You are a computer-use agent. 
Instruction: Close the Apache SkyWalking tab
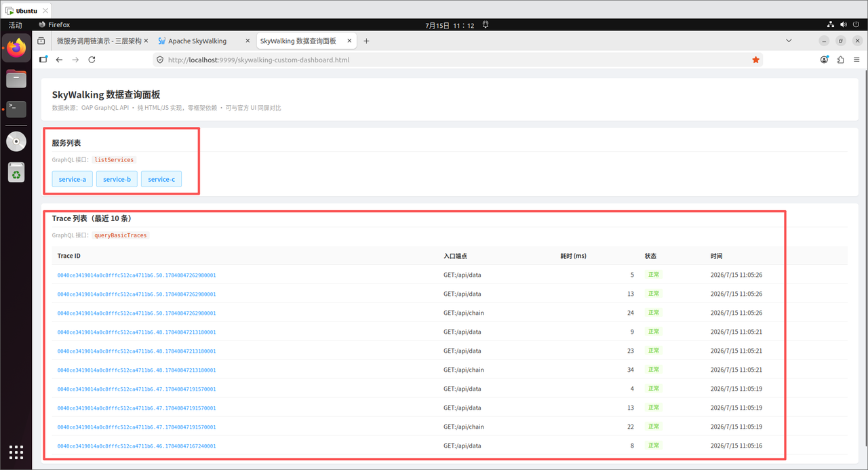click(248, 41)
